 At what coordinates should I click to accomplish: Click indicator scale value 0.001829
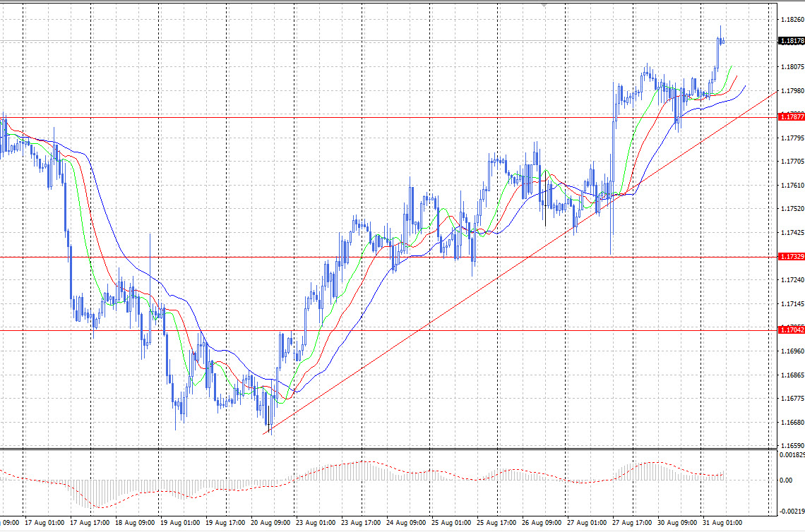coord(792,454)
